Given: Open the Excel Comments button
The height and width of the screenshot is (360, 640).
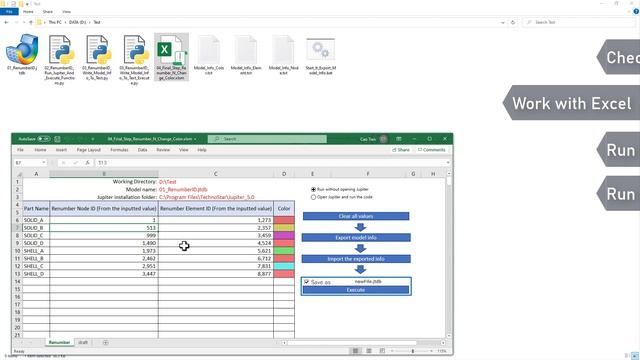Looking at the screenshot, I should [431, 150].
